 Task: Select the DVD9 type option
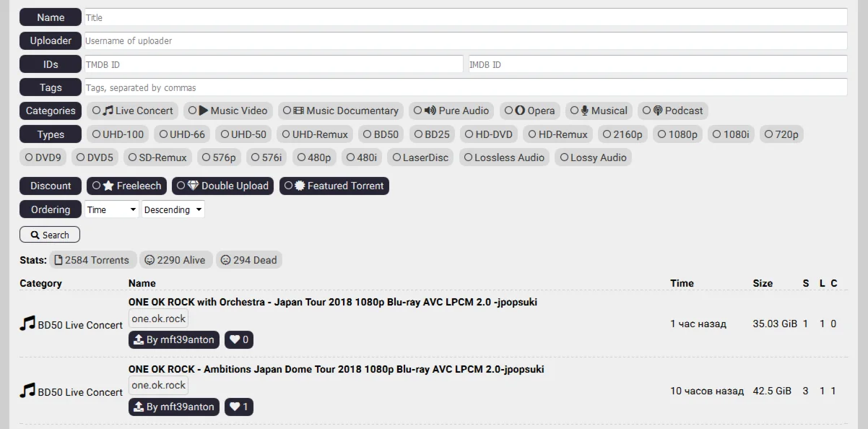click(43, 157)
